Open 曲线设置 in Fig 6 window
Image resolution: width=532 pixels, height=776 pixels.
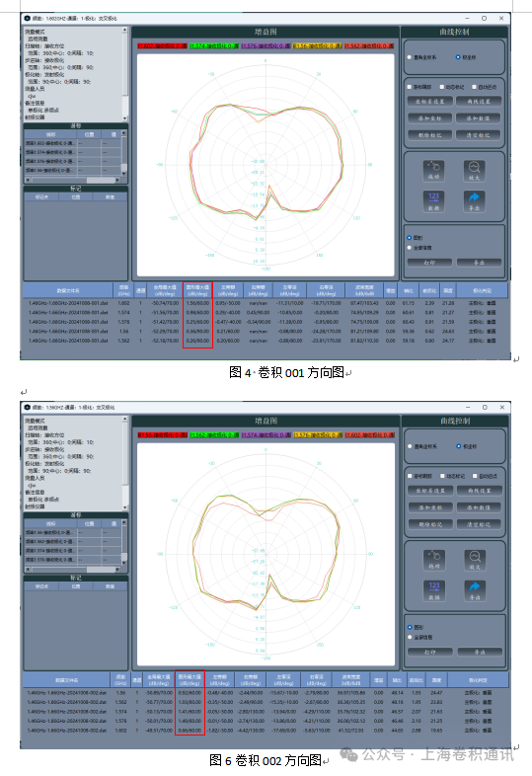point(479,491)
